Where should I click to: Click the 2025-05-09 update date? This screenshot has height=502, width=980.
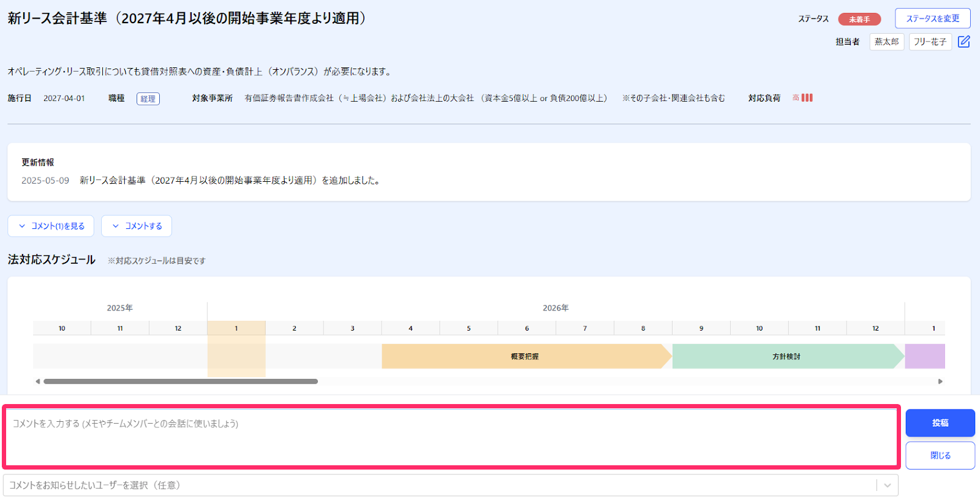coord(45,181)
